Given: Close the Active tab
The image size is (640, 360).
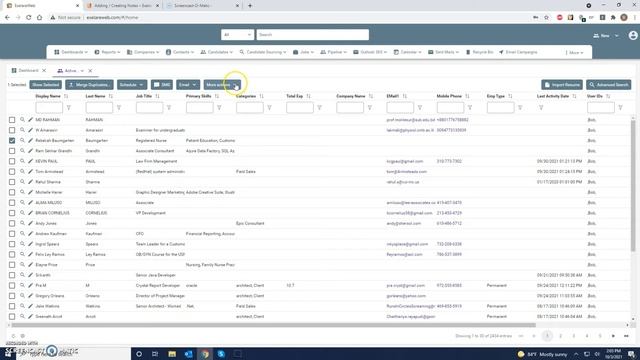Looking at the screenshot, I should [90, 71].
